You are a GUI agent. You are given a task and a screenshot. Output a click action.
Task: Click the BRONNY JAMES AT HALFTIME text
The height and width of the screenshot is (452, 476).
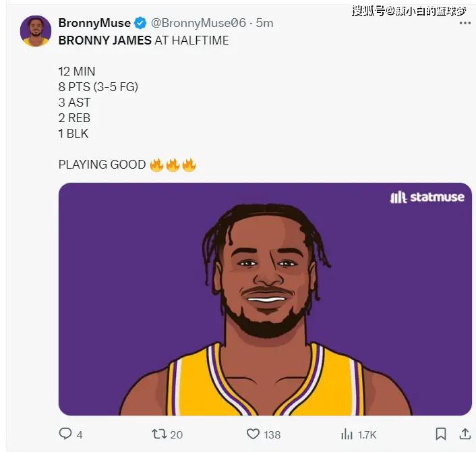click(x=144, y=40)
